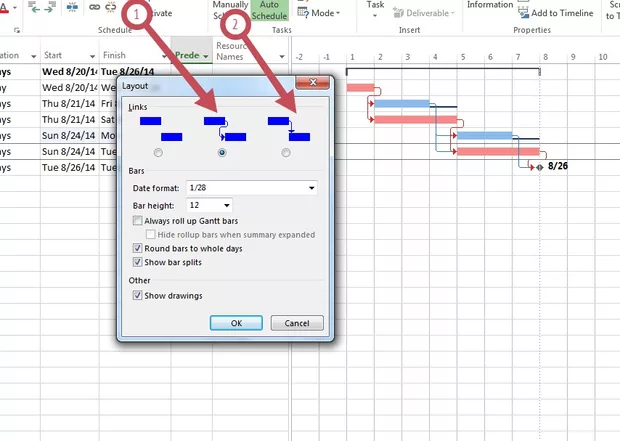Viewport: 620px width, 441px height.
Task: Expand the Task insert dropdown arrow
Action: click(x=375, y=16)
